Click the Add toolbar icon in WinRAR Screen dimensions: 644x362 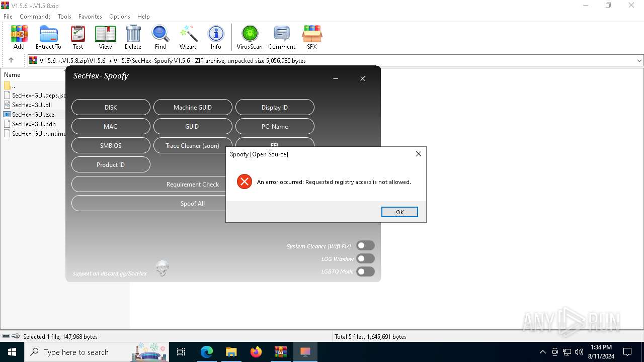click(19, 37)
